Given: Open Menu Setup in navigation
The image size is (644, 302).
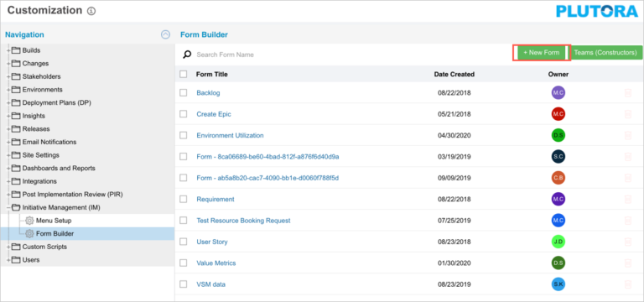Looking at the screenshot, I should click(54, 221).
